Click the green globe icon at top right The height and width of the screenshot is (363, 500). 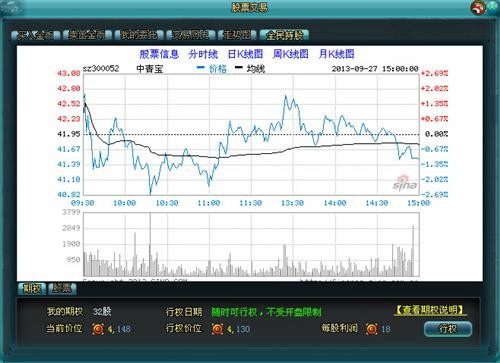(493, 6)
